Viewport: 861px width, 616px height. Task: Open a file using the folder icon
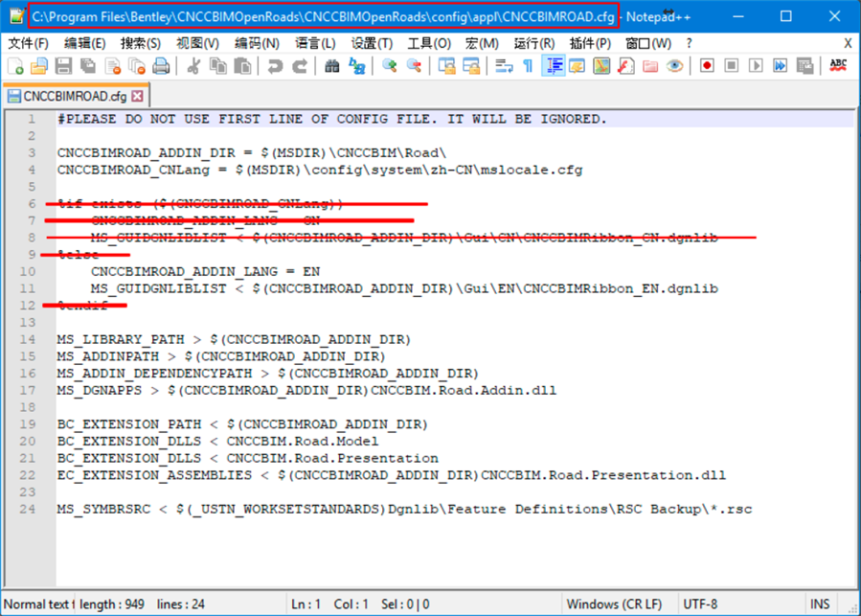click(39, 66)
